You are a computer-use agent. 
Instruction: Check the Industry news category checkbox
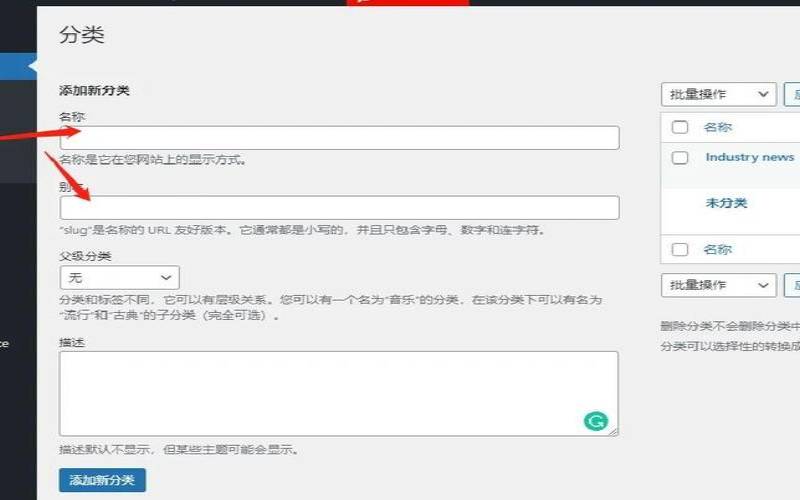pos(680,158)
